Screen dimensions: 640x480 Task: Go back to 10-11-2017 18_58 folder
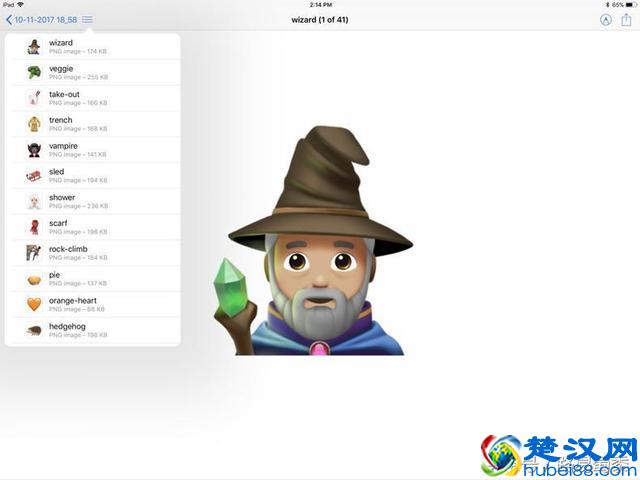(x=42, y=19)
